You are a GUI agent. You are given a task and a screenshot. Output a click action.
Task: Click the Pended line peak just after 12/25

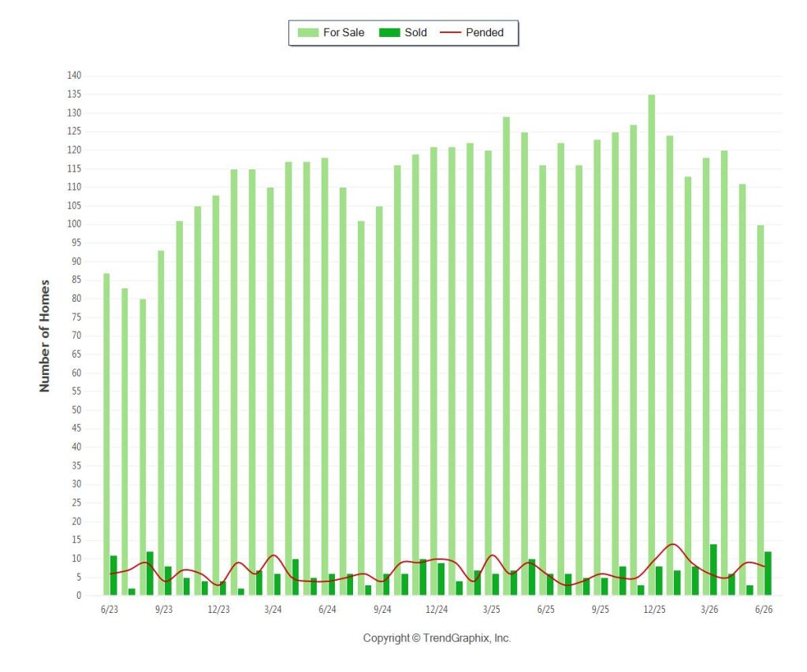coord(673,544)
